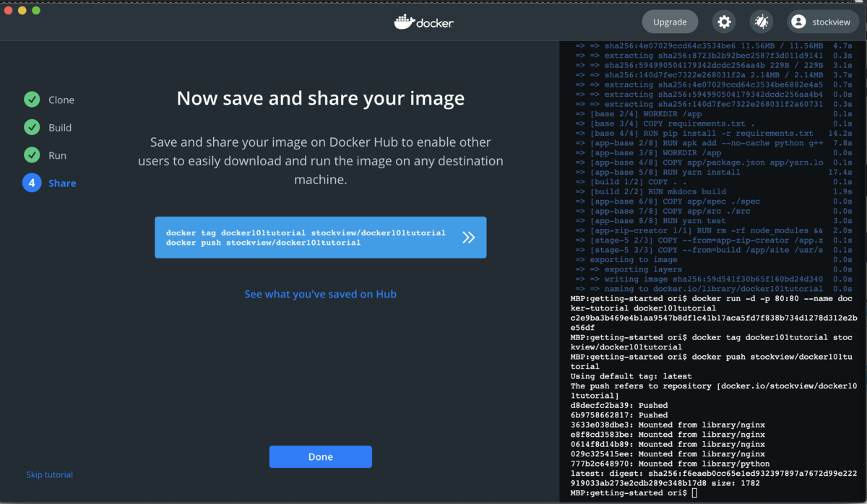Click '777b2c648970: Mounted from library/python' line
The width and height of the screenshot is (867, 504).
tap(670, 464)
